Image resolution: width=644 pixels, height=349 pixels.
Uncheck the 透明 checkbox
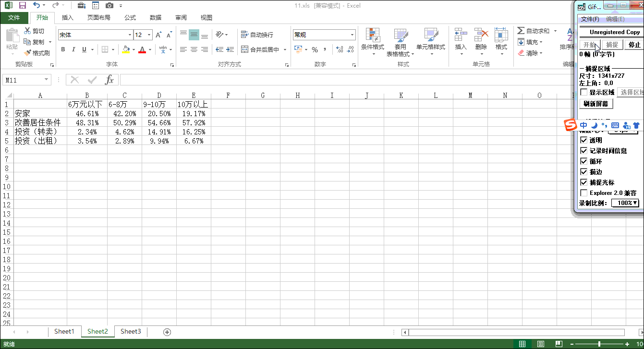[584, 140]
